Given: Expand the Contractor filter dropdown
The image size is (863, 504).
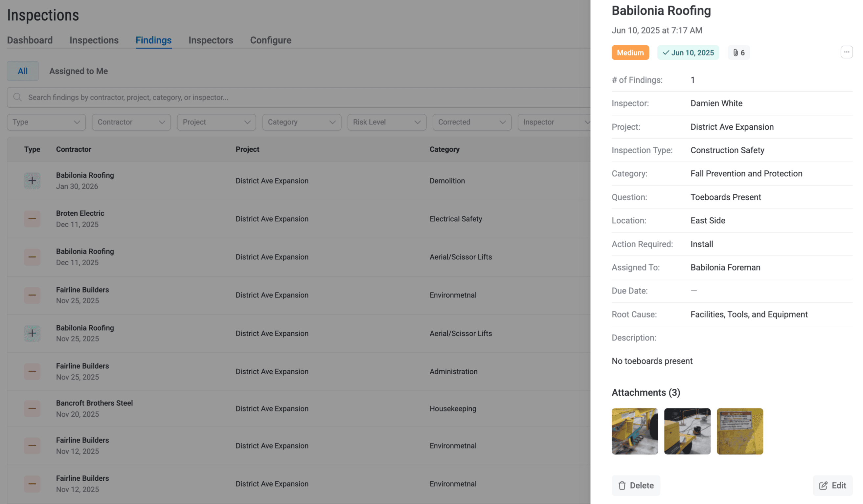Looking at the screenshot, I should click(x=131, y=122).
